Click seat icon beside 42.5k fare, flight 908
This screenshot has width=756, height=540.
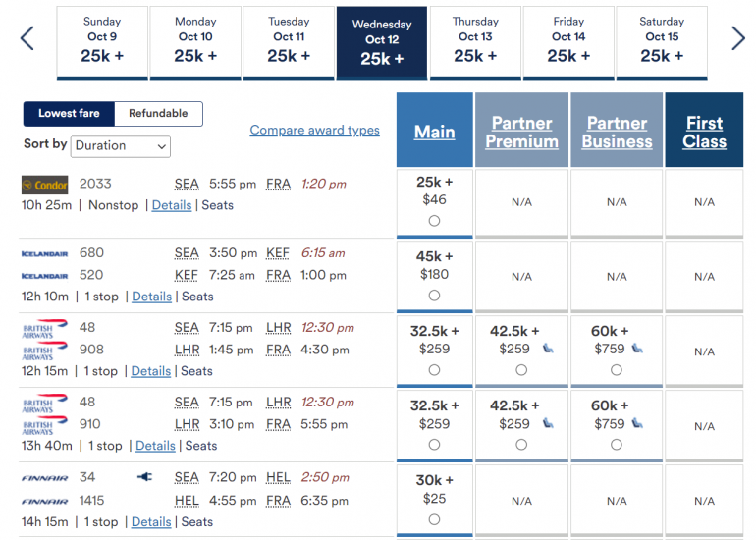tap(547, 349)
